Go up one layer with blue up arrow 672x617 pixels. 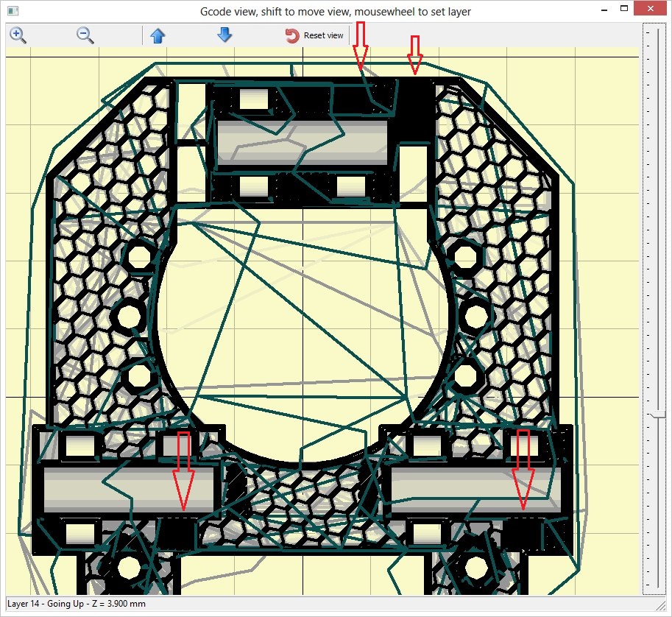coord(158,35)
